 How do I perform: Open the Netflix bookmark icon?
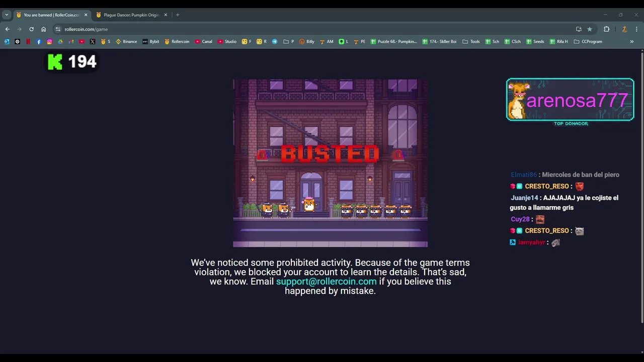[x=28, y=42]
